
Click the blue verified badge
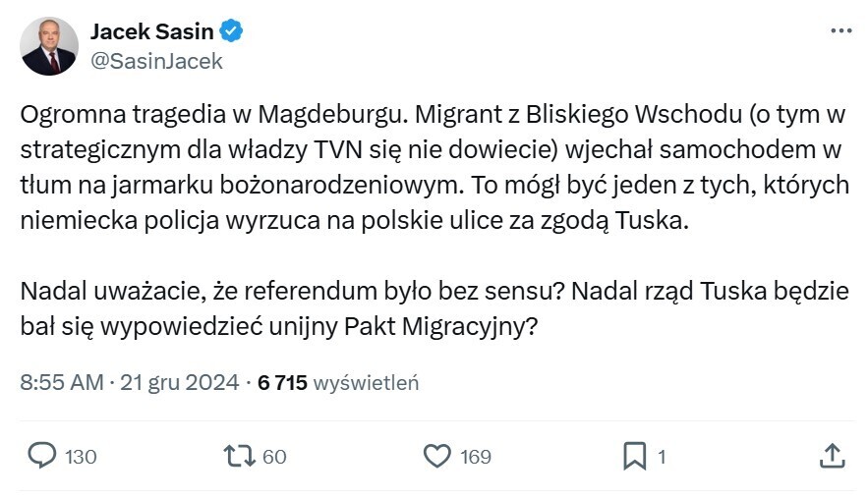232,31
